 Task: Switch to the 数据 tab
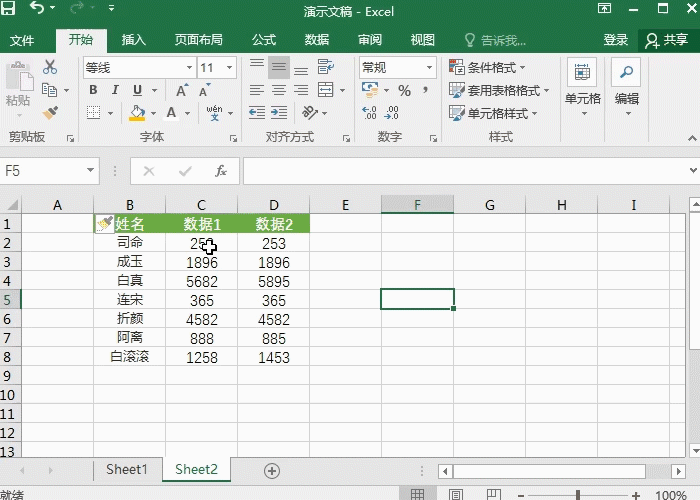coord(317,40)
